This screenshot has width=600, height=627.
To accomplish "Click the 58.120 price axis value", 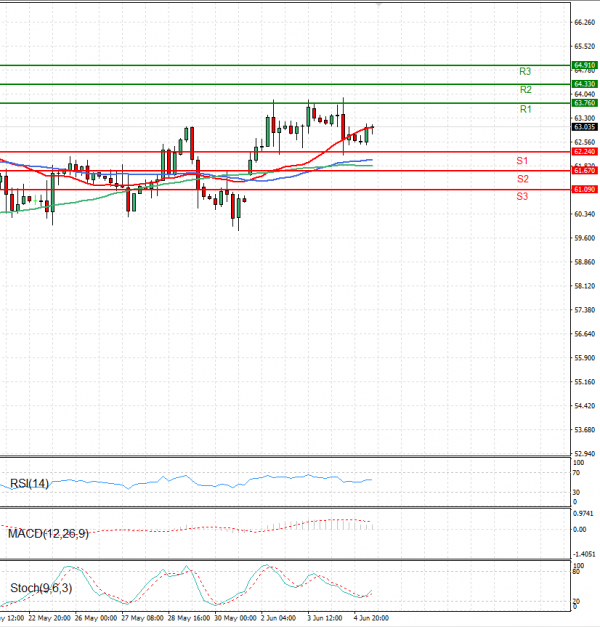I will tap(584, 286).
